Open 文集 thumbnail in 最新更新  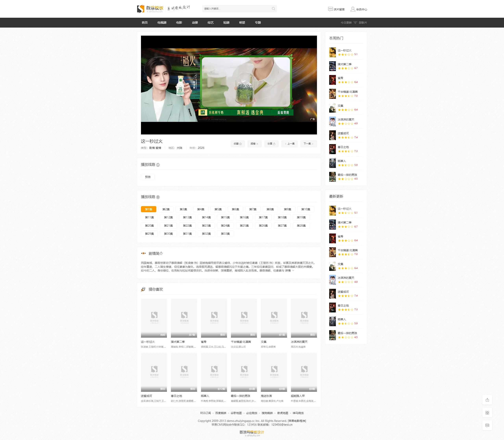pyautogui.click(x=332, y=266)
